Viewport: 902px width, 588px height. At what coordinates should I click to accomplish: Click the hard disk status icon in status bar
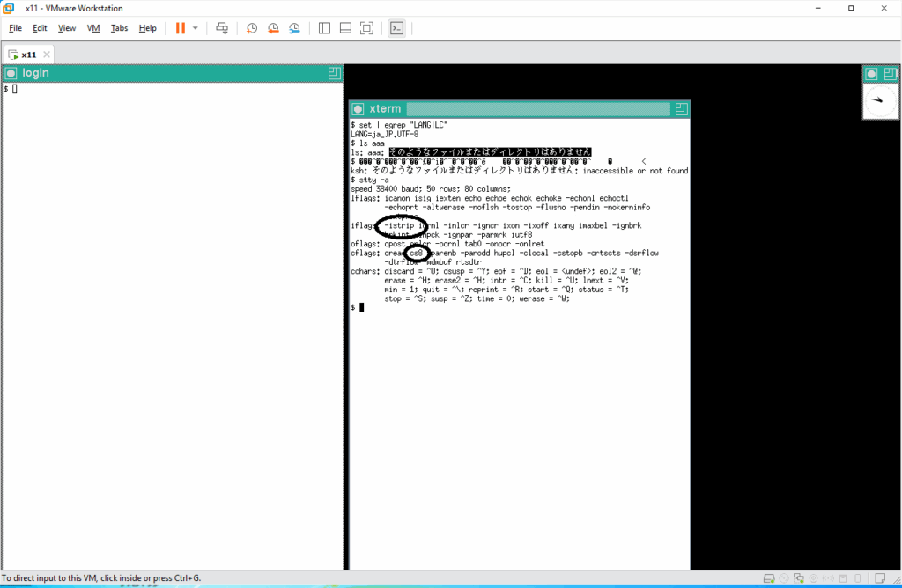tap(769, 578)
